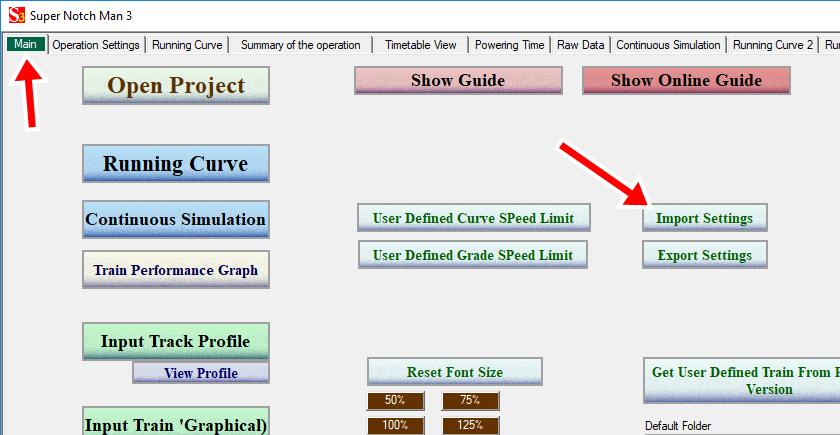Start Continuous Simulation from main panel
This screenshot has height=435, width=840.
(x=175, y=219)
